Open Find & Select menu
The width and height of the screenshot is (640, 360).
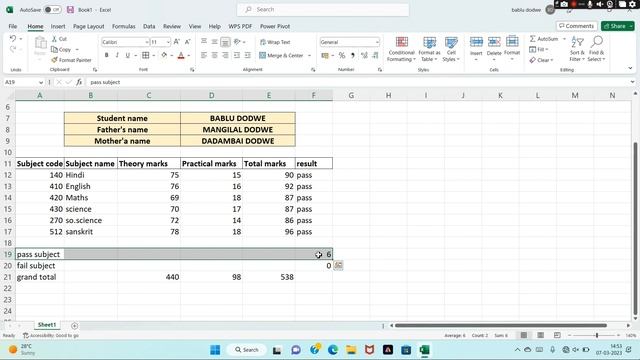596,49
